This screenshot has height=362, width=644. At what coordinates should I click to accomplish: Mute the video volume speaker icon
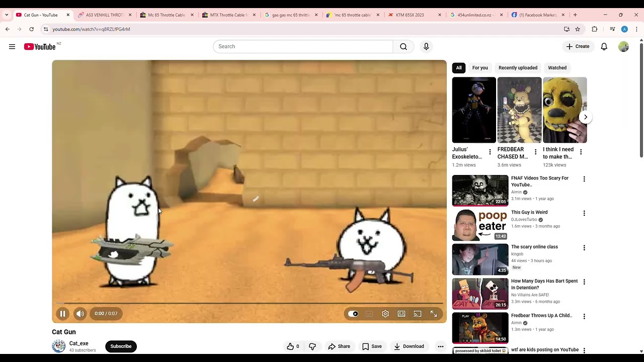[x=80, y=314]
